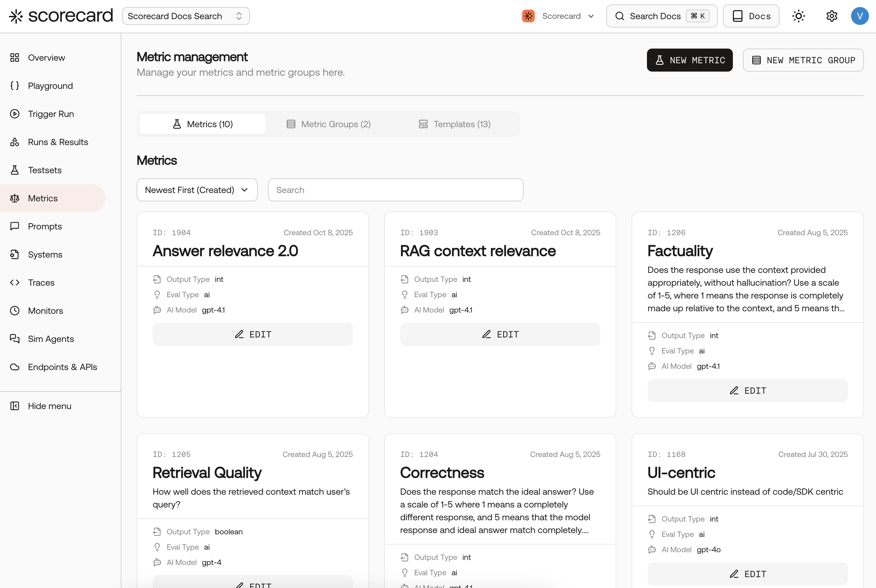Click the pencil icon on Factuality EDIT
876x588 pixels.
(734, 391)
